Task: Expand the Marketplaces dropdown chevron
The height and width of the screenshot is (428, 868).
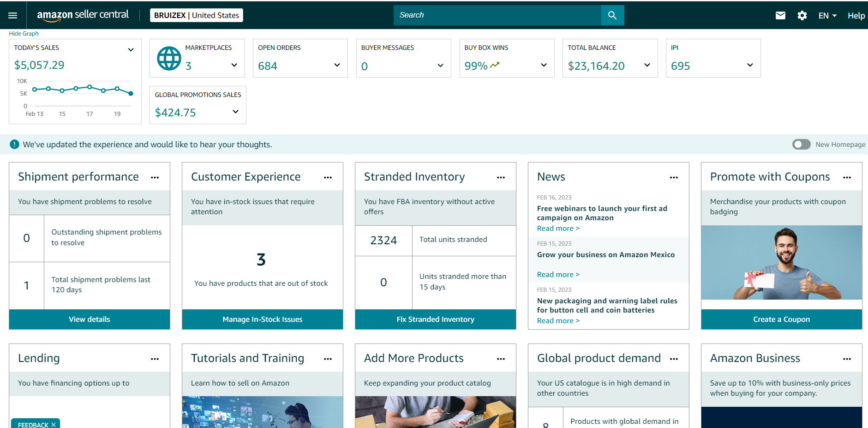Action: click(234, 65)
